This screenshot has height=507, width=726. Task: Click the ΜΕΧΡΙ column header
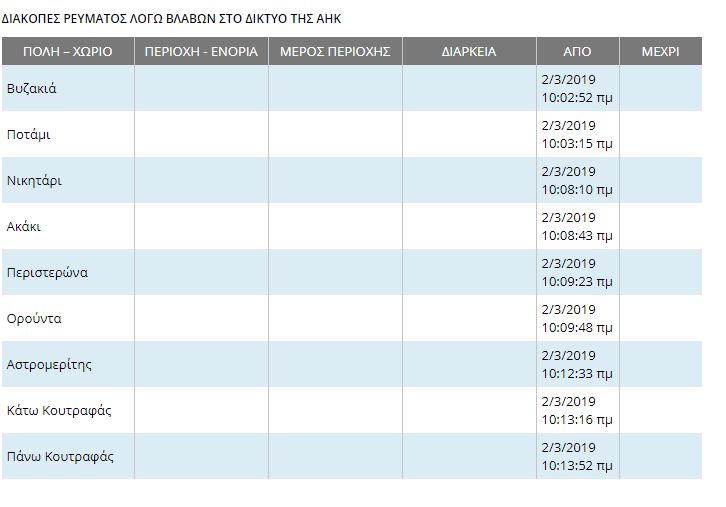pos(661,51)
